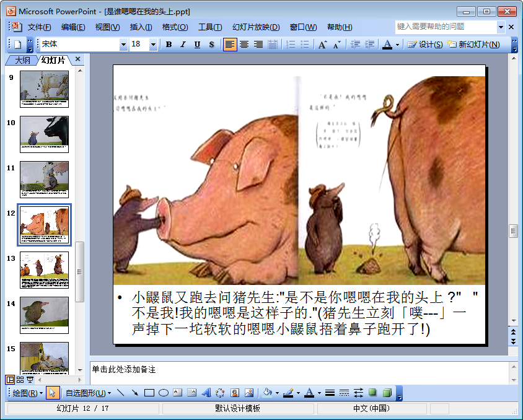Align text left
The height and width of the screenshot is (420, 523).
[x=230, y=45]
